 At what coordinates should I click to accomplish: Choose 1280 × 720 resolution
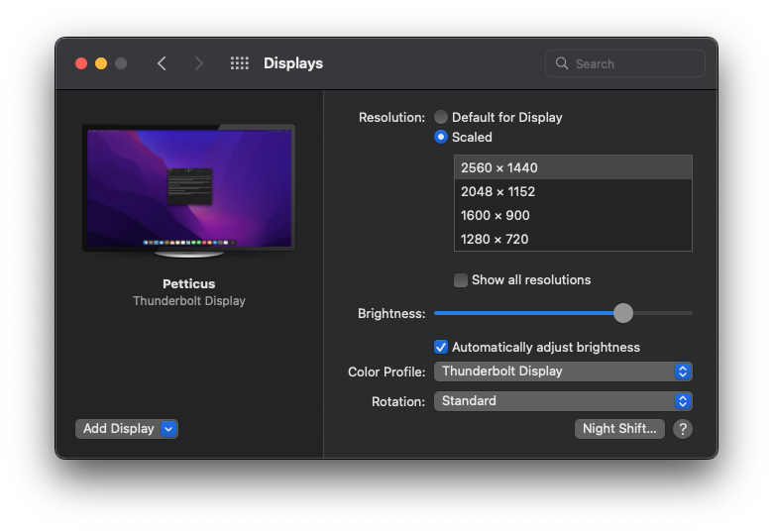coord(573,239)
